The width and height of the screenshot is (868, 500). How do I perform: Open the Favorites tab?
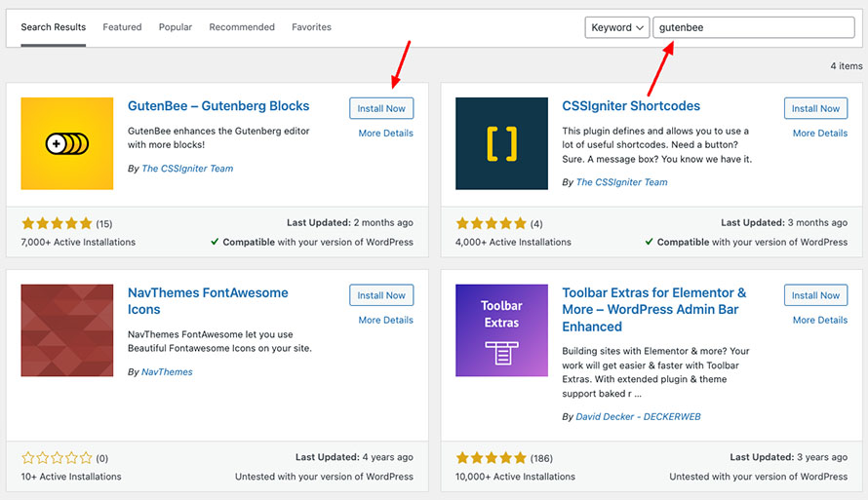pos(312,27)
